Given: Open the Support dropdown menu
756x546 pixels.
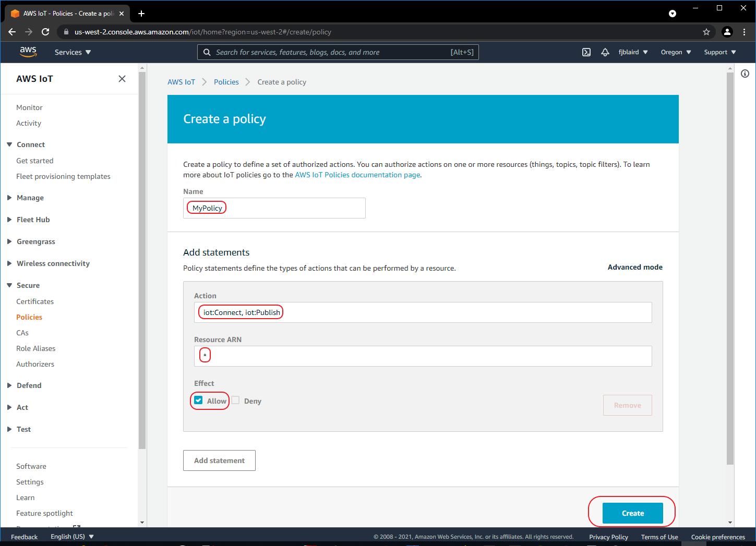Looking at the screenshot, I should click(720, 52).
